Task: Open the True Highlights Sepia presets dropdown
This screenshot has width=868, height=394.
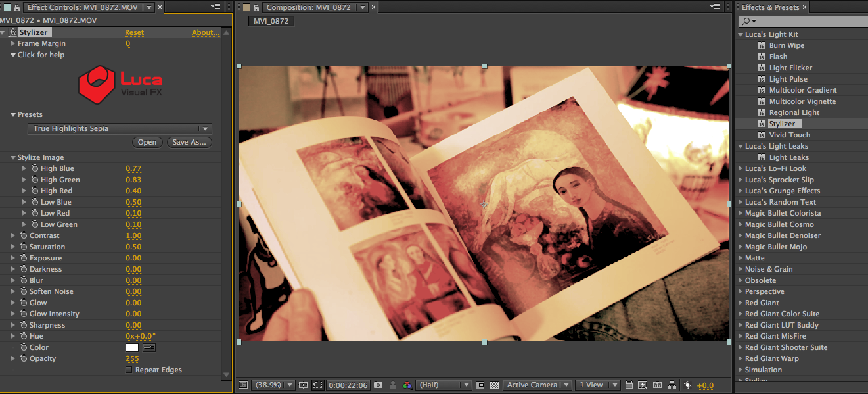Action: tap(120, 129)
